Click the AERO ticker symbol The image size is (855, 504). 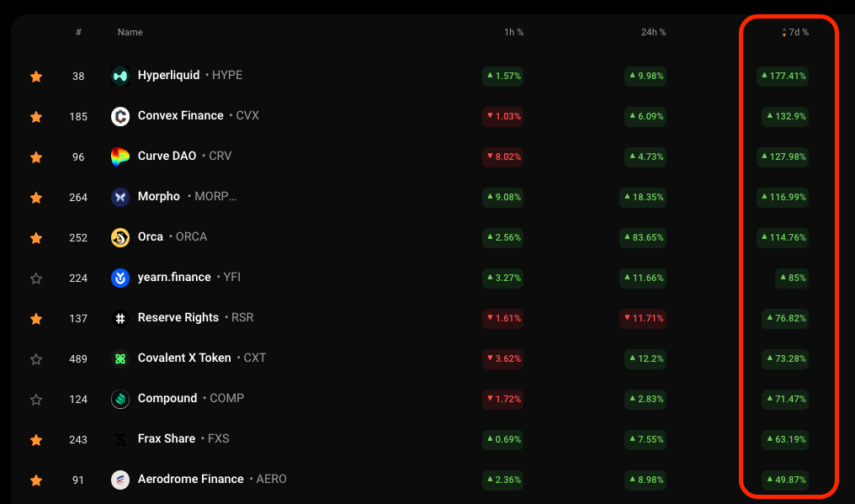point(271,479)
